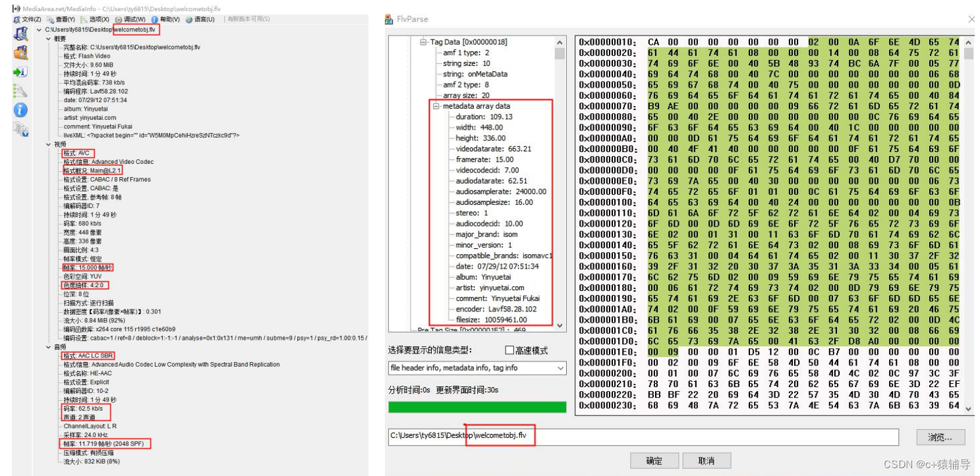Screen dimensions: 980x476
Task: Collapse the Tag Data [0x00000018] node
Action: pyautogui.click(x=423, y=41)
